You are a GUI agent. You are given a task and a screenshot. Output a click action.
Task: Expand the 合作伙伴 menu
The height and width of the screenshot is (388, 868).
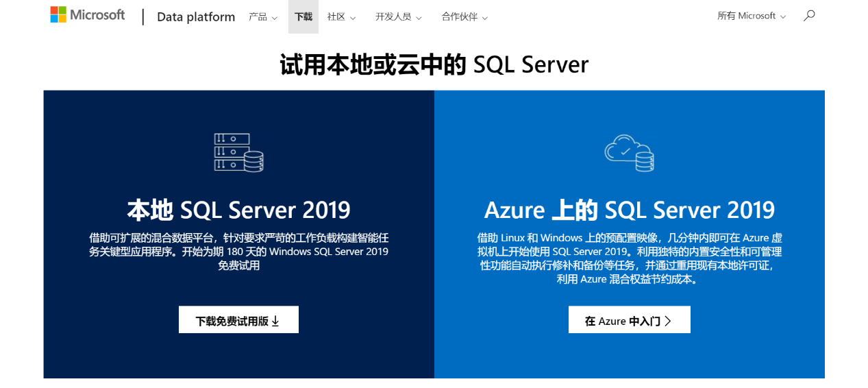click(464, 16)
